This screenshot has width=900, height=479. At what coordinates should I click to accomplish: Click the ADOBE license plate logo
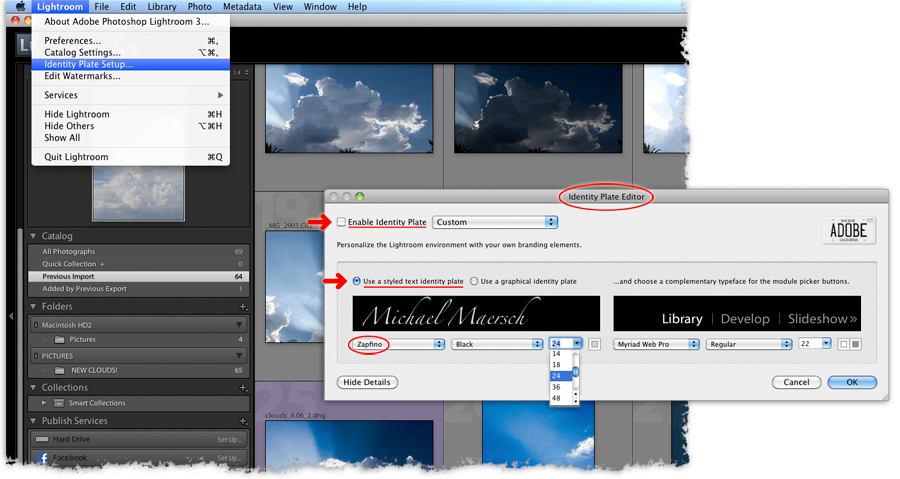[849, 230]
